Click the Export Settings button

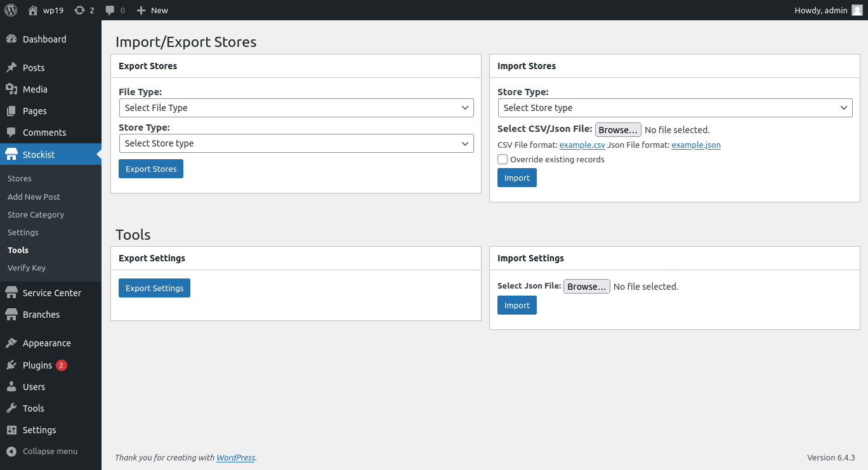coord(154,288)
